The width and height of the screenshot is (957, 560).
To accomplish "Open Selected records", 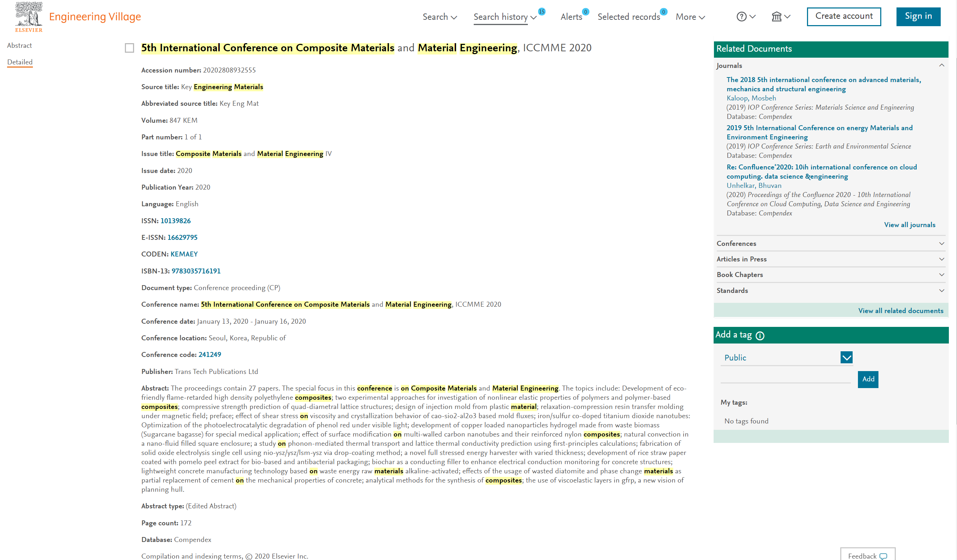I will click(629, 17).
